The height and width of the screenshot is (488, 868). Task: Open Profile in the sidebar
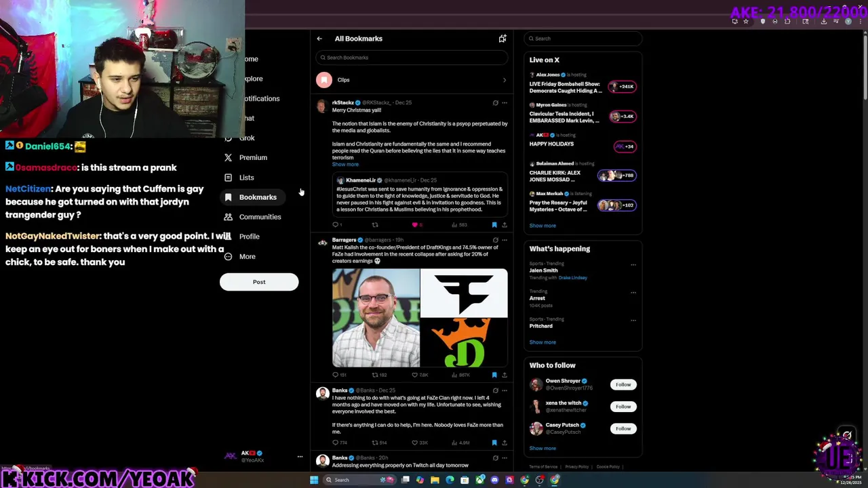tap(249, 237)
